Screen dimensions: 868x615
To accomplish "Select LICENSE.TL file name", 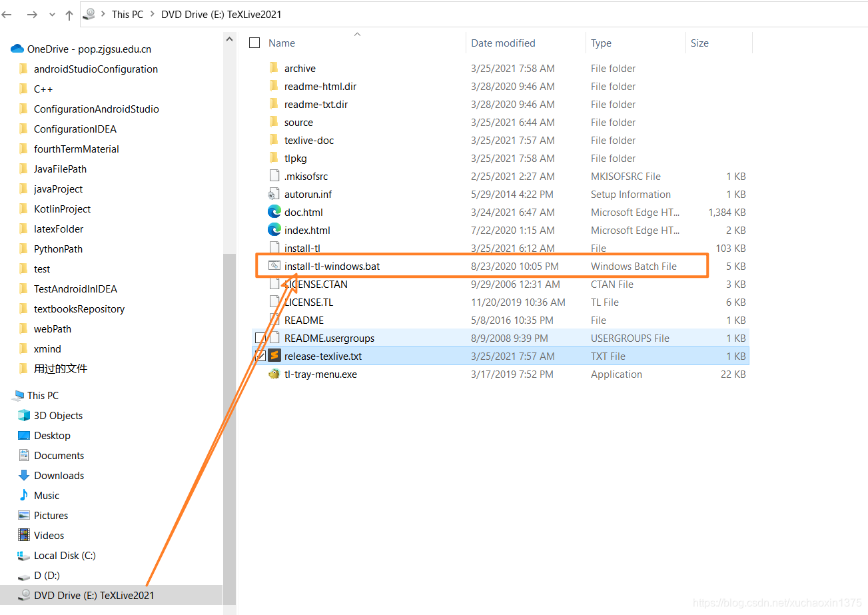I will [308, 302].
